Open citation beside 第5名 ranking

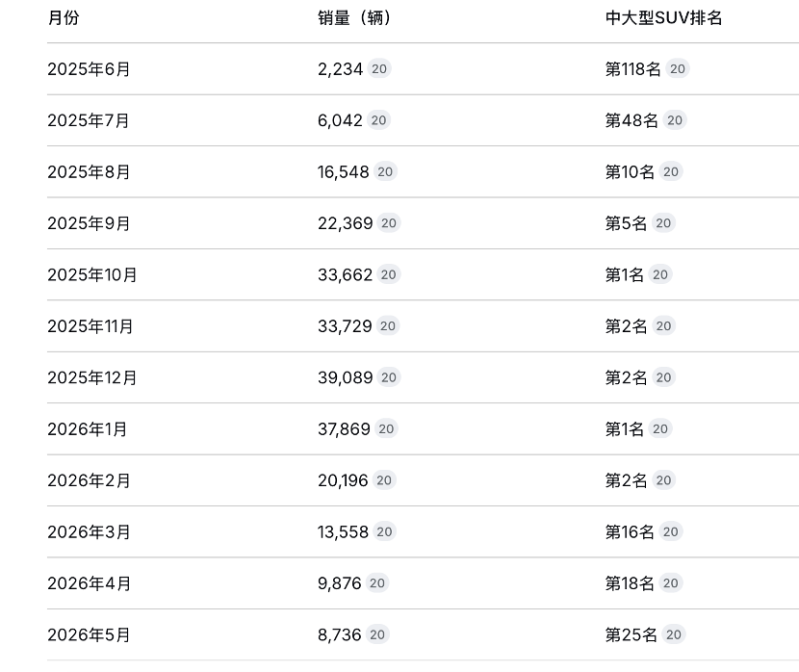coord(663,223)
